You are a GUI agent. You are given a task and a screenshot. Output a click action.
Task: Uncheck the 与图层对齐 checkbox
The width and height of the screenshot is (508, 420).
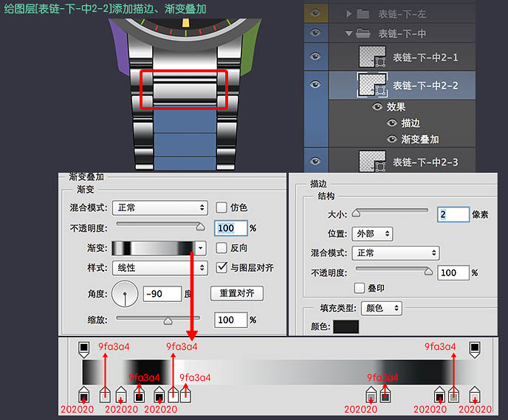click(x=222, y=267)
